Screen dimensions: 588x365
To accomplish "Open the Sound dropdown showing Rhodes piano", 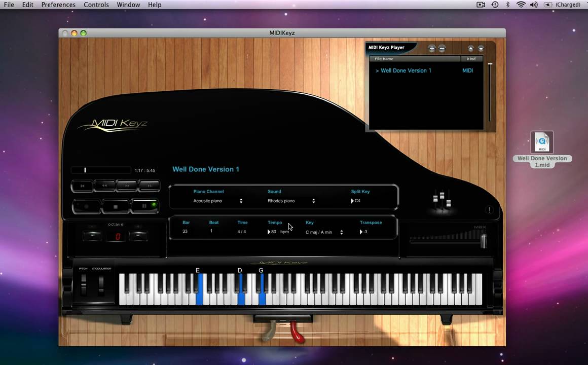I will 291,201.
